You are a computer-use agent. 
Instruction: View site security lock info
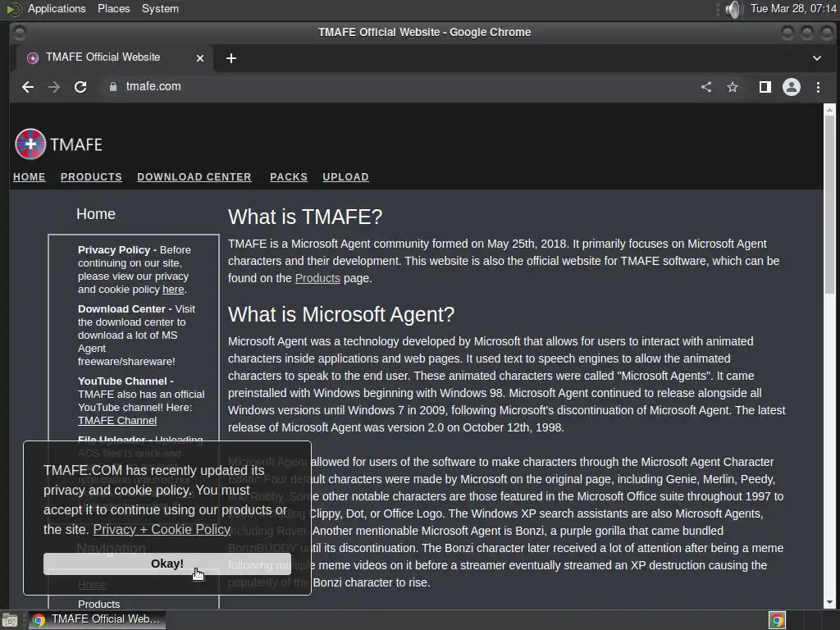113,87
